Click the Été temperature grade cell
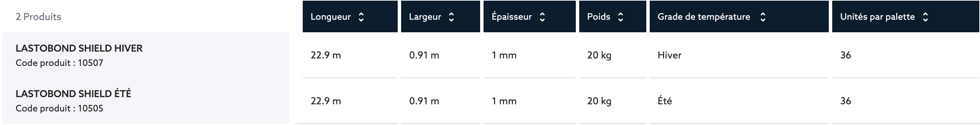Image resolution: width=980 pixels, height=125 pixels. click(x=665, y=101)
